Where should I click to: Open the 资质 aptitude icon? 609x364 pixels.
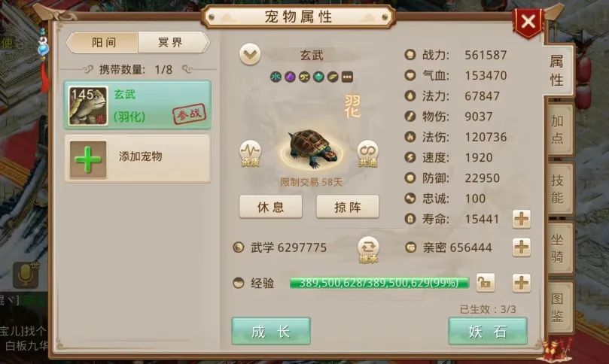tap(250, 153)
